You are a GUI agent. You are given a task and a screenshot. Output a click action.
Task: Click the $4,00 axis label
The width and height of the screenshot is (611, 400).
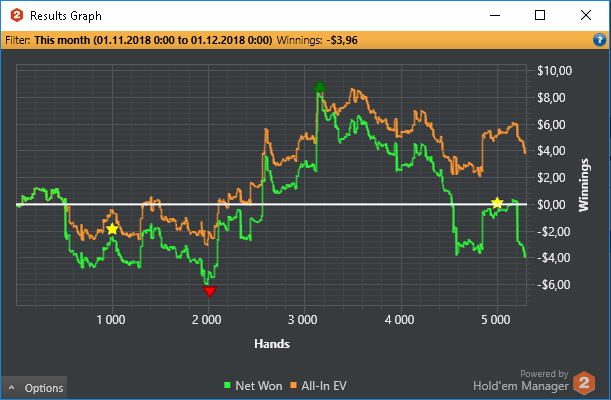[x=551, y=151]
